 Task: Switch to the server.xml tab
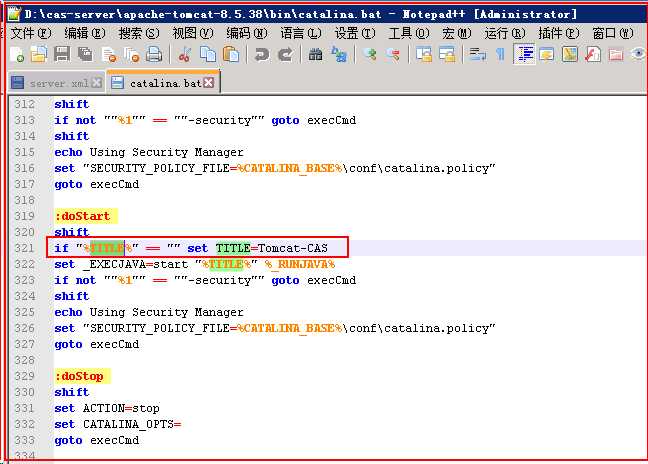59,83
